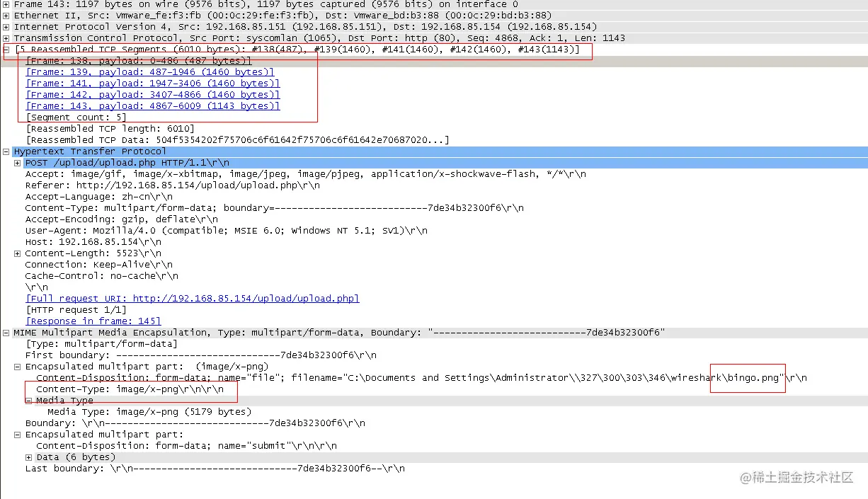Viewport: 868px width, 499px height.
Task: Follow the Full request URI link
Action: click(x=193, y=299)
